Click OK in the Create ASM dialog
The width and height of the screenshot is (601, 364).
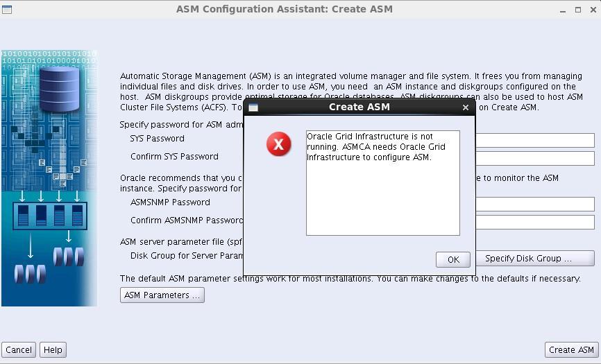(x=453, y=259)
